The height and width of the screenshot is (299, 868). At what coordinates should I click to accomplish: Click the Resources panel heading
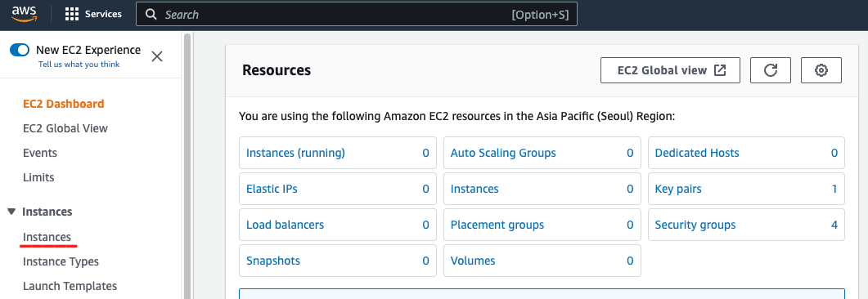tap(277, 70)
